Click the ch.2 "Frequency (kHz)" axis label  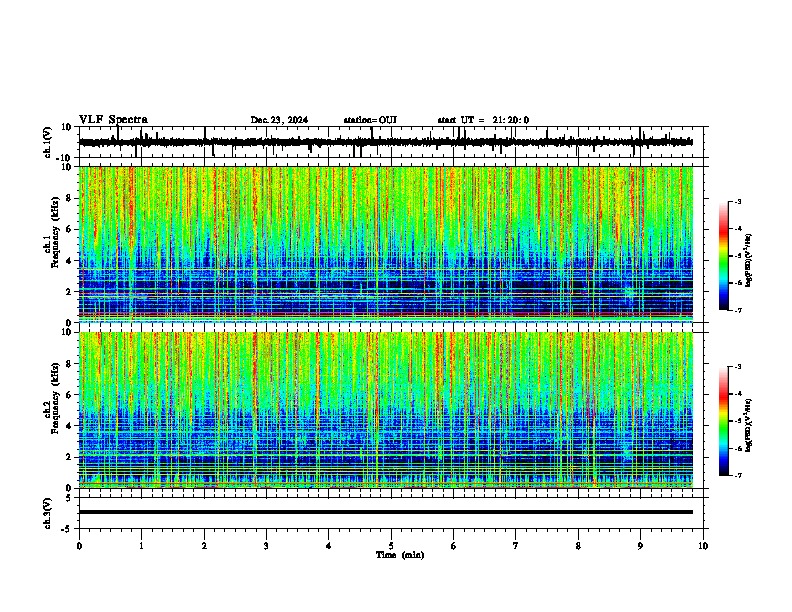(55, 398)
